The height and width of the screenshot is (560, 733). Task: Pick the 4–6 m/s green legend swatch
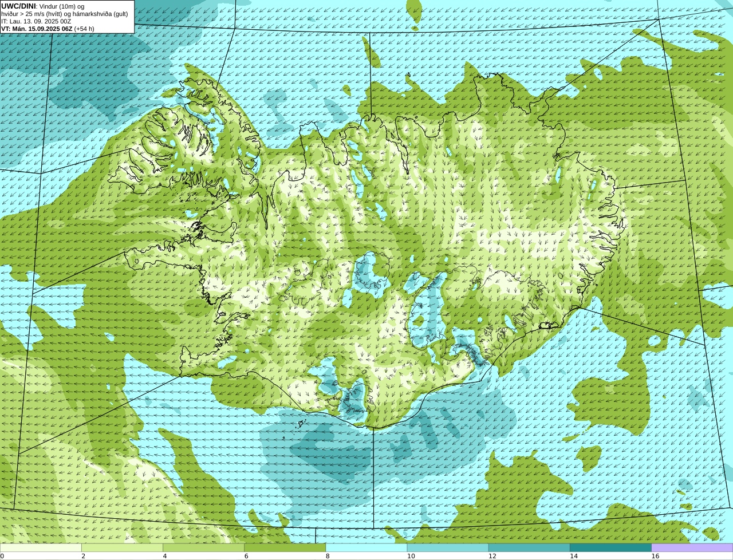tap(203, 547)
